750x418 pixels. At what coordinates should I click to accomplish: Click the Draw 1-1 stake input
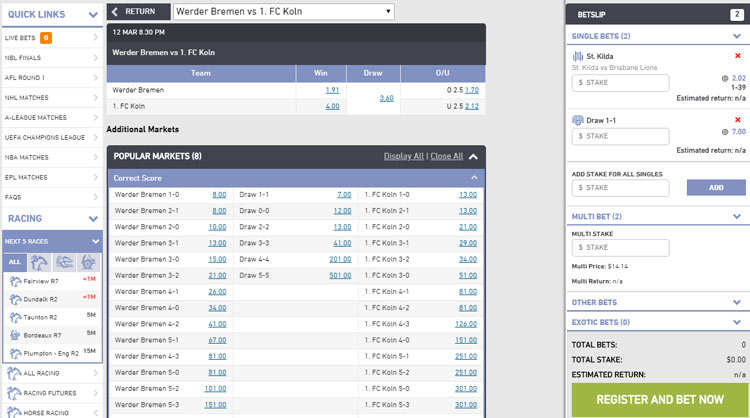coord(620,136)
